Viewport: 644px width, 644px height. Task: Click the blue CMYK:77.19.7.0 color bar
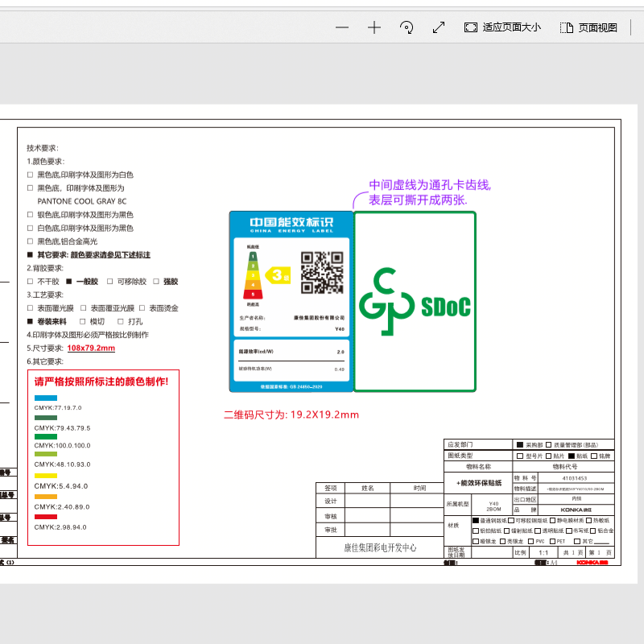46,398
